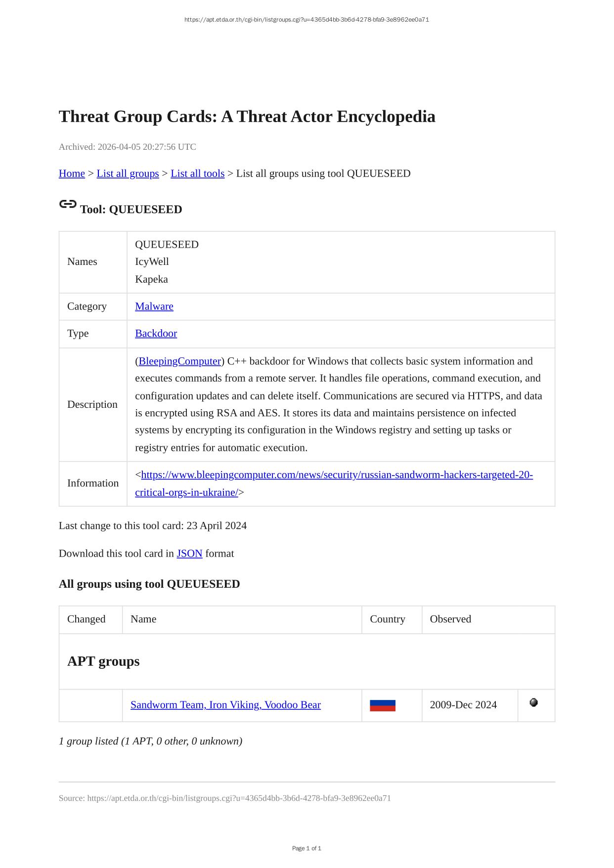
Task: Follow the Backdoor type link
Action: (156, 334)
